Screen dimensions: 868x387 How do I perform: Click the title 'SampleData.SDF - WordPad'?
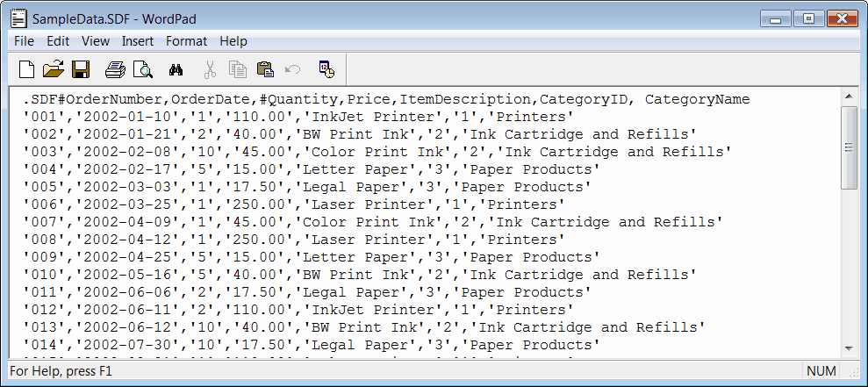114,19
